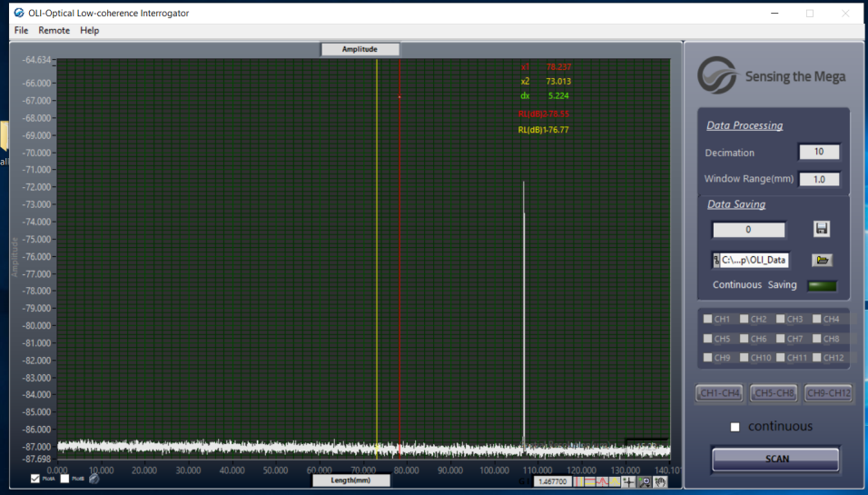
Task: Click the Decimation input field
Action: tap(819, 152)
